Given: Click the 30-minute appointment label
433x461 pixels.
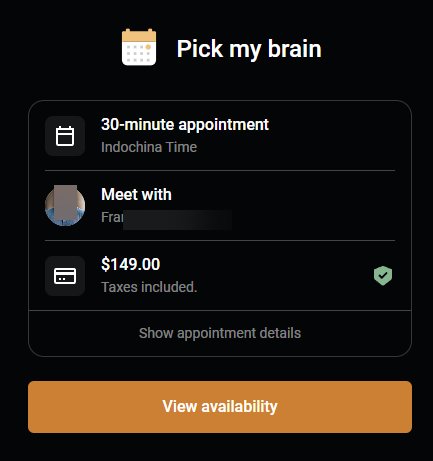Looking at the screenshot, I should (185, 125).
